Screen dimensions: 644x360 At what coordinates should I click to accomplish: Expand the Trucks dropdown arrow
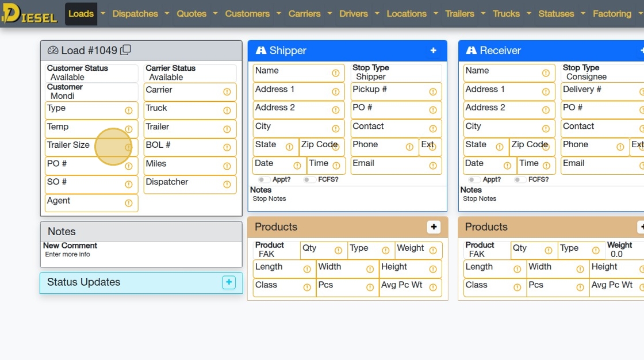pyautogui.click(x=529, y=14)
